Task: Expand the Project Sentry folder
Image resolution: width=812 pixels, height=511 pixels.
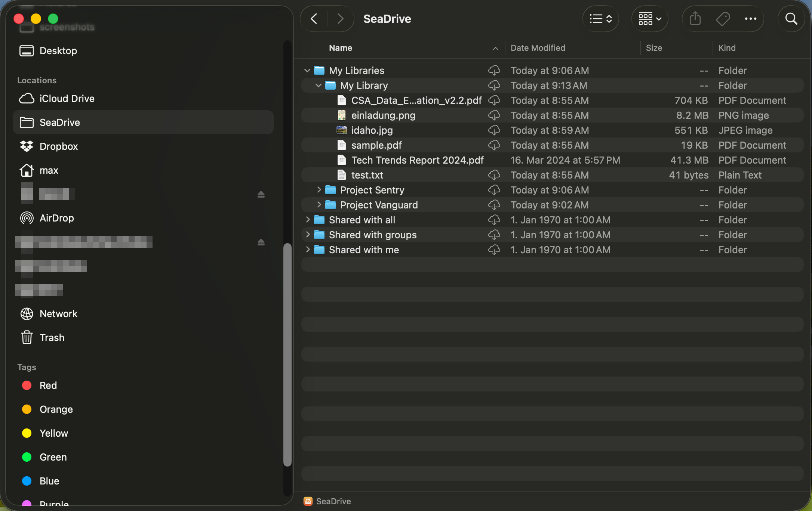Action: 319,190
